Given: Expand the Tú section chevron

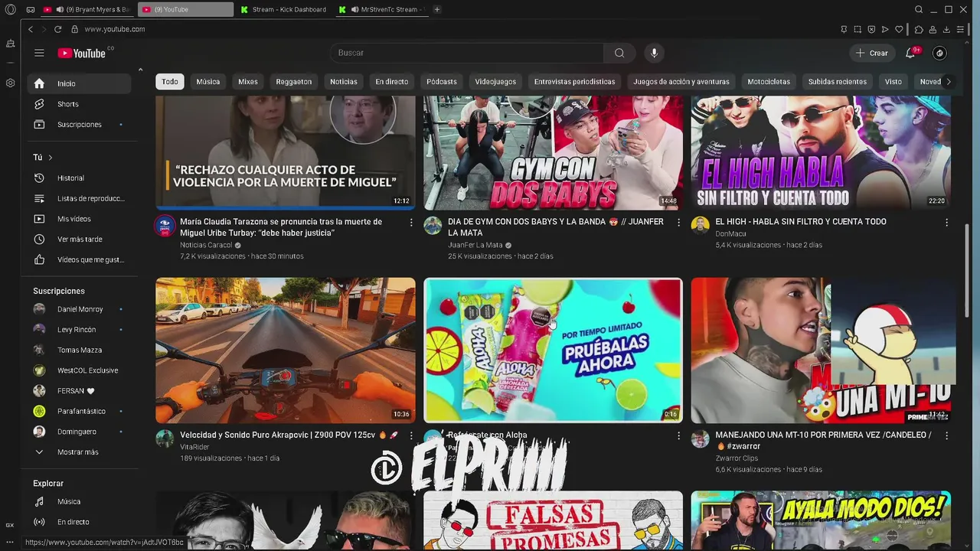Looking at the screenshot, I should click(51, 158).
